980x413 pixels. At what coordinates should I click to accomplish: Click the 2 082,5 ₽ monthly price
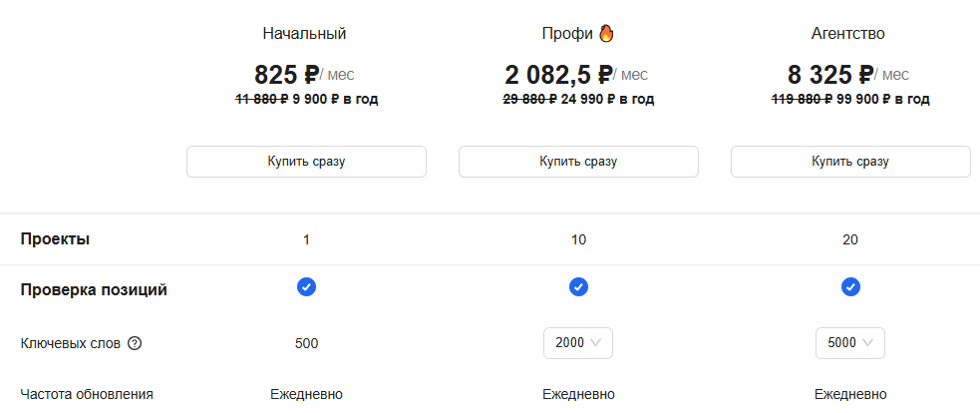(x=558, y=75)
